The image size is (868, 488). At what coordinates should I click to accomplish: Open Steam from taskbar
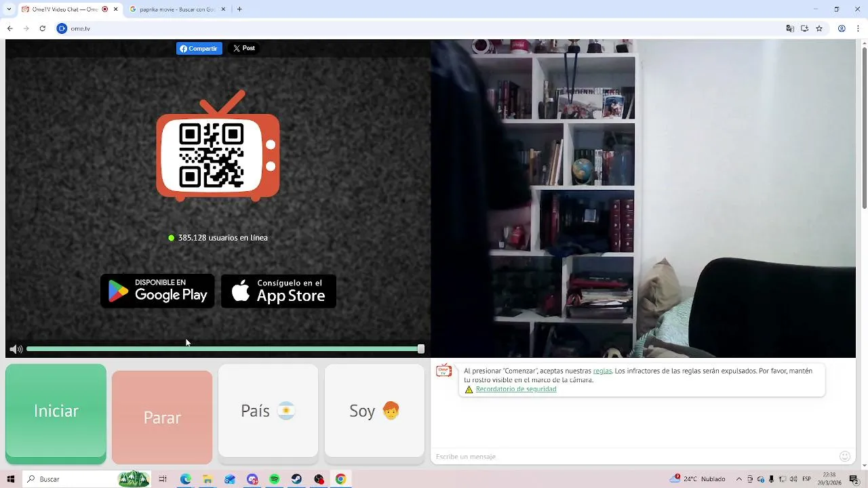click(x=297, y=479)
